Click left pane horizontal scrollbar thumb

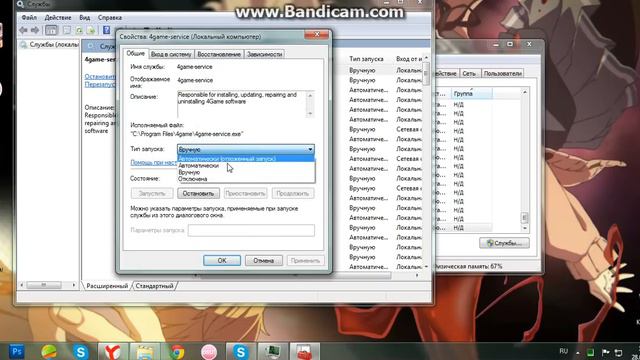pos(44,285)
